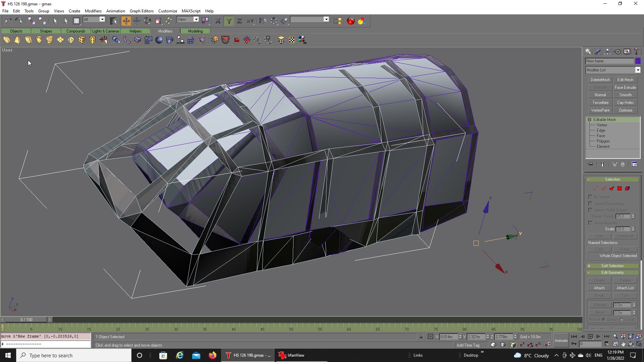Image resolution: width=644 pixels, height=362 pixels.
Task: Click the Utilities hammer panel icon
Action: click(636, 52)
